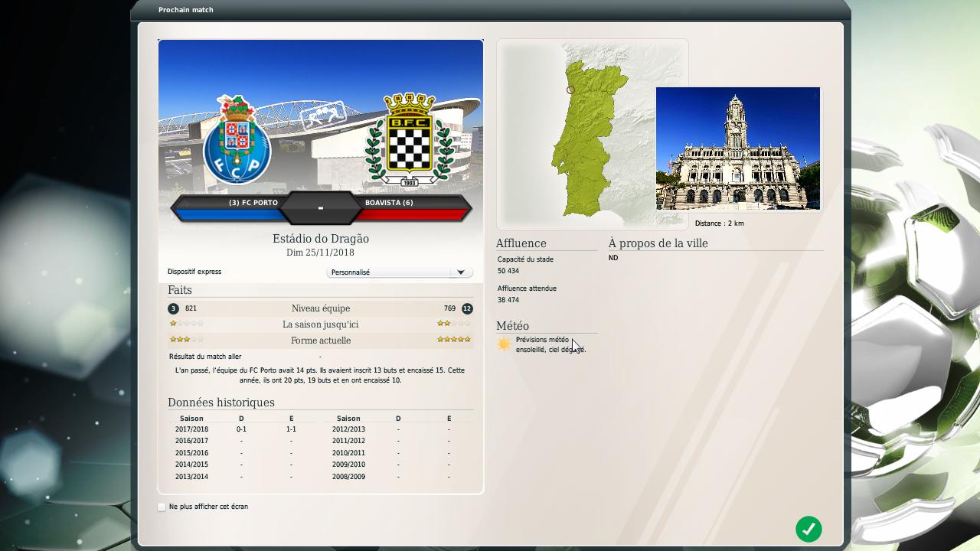Click the FC Porto rank badge 3
This screenshot has height=551, width=980.
point(173,308)
